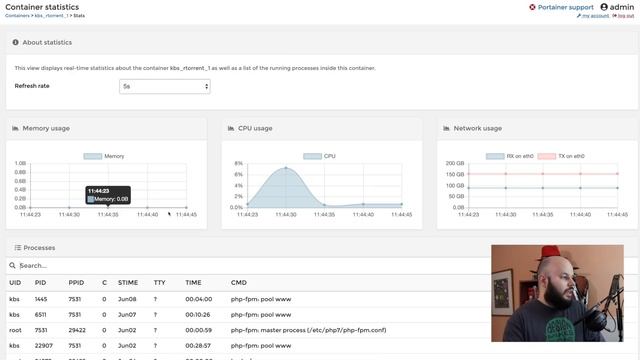This screenshot has width=640, height=360.
Task: Go to the Containers breadcrumb link
Action: coord(17,16)
